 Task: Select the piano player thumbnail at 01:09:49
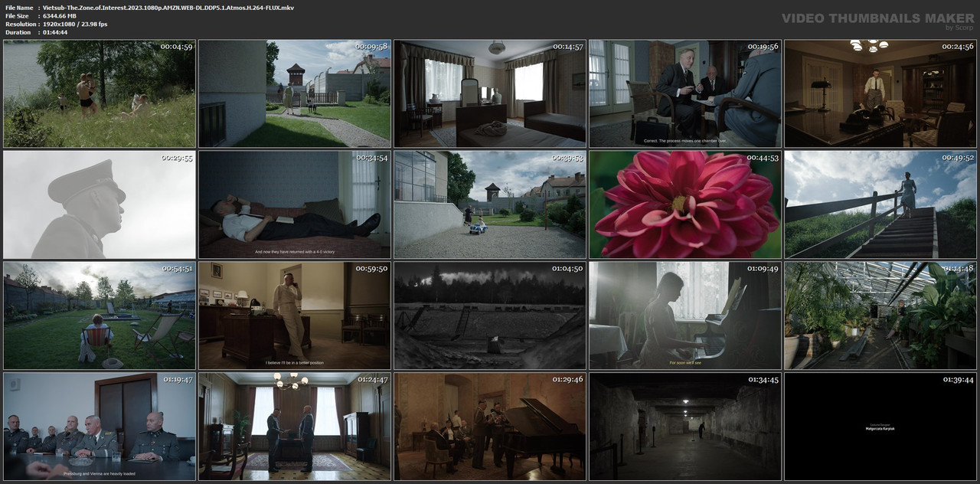tap(685, 316)
